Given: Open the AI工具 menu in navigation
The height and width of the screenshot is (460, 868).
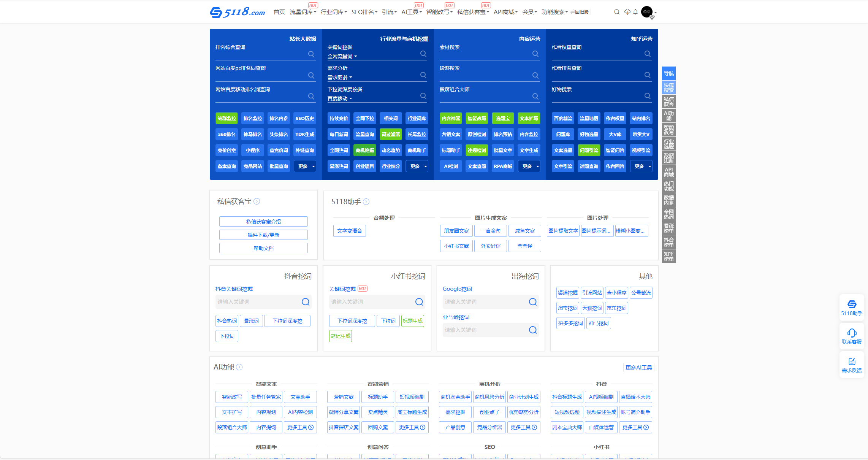Looking at the screenshot, I should (412, 12).
